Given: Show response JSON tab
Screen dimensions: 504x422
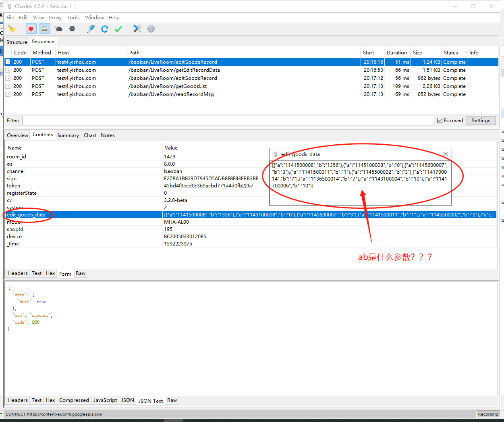Looking at the screenshot, I should coord(128,400).
